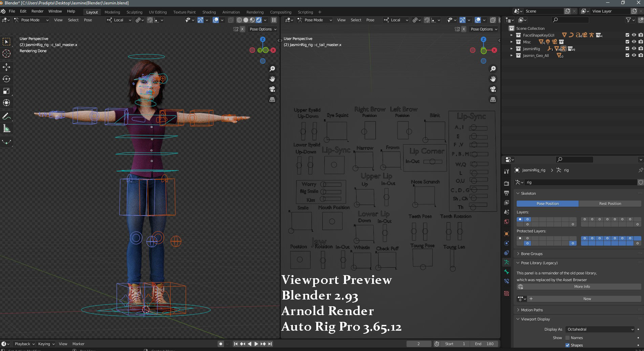Click the Rest Position button

click(610, 204)
